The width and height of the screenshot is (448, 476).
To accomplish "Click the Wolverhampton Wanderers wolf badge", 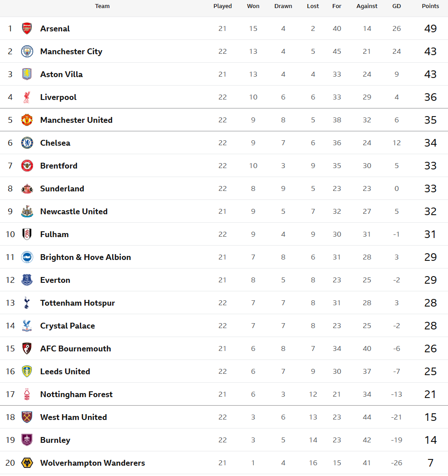I will coord(27,463).
